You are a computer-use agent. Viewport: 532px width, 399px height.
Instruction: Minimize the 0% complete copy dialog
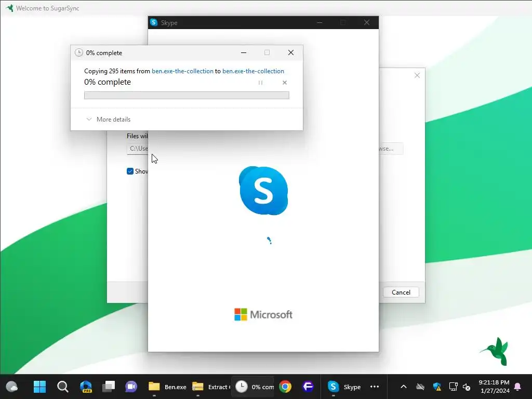244,52
